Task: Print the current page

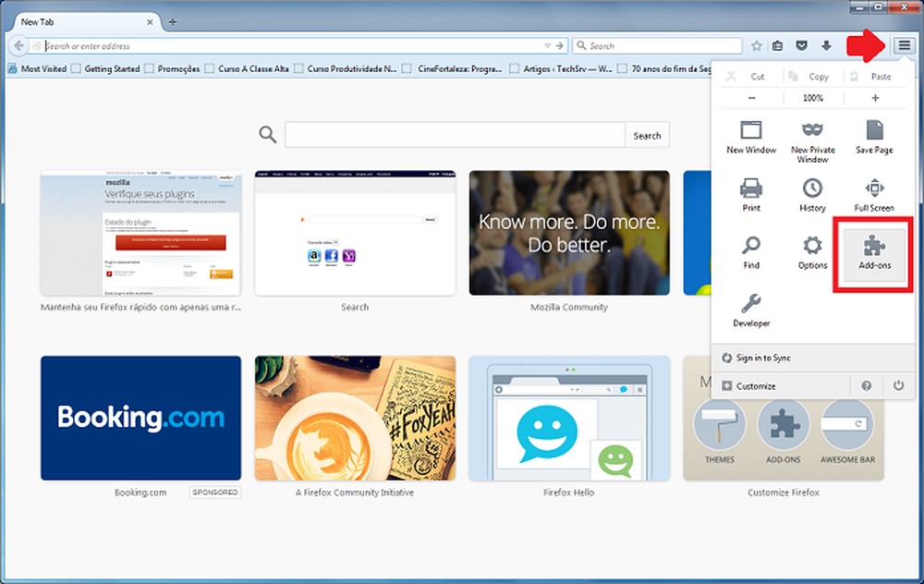Action: click(749, 192)
